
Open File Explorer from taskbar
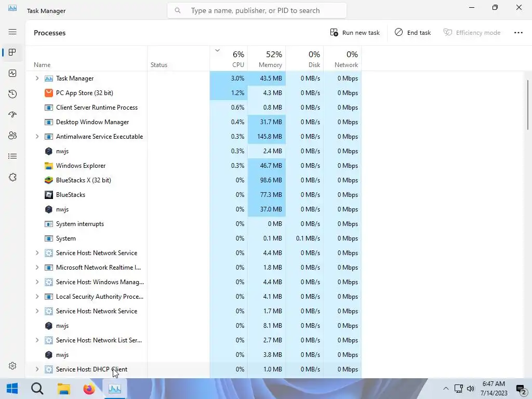click(x=63, y=389)
